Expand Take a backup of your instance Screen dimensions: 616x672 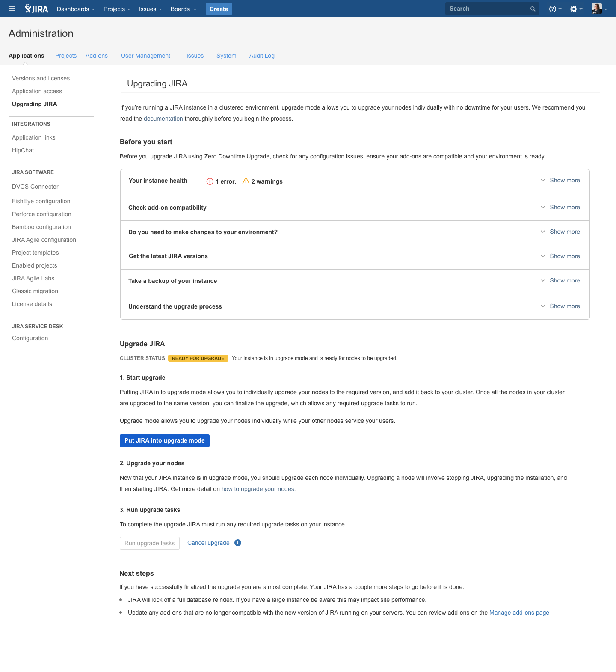pos(560,281)
